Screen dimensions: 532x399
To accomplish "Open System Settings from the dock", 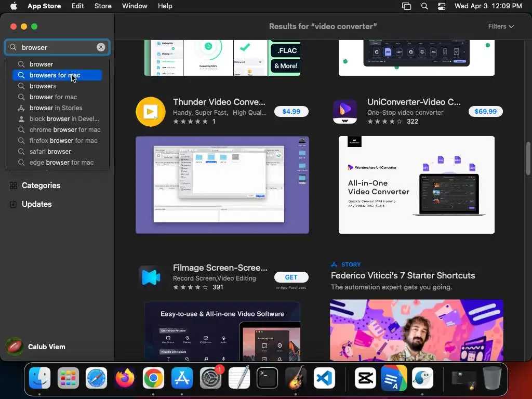I will [210, 378].
